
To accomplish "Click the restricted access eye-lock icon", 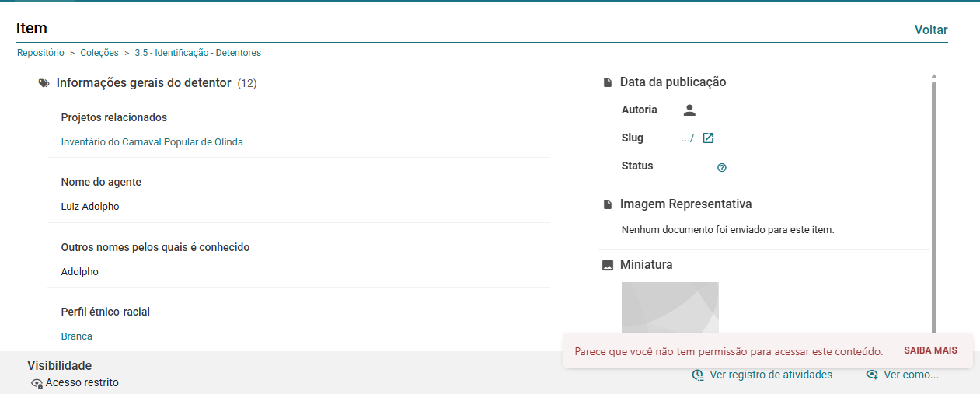I will (37, 383).
